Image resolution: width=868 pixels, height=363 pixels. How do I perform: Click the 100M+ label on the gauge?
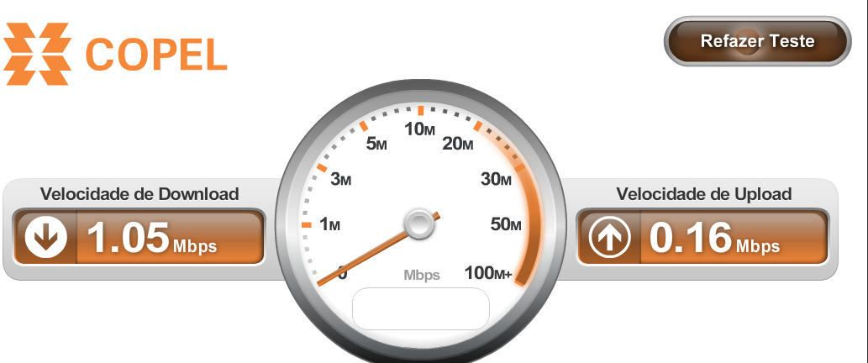pyautogui.click(x=488, y=273)
